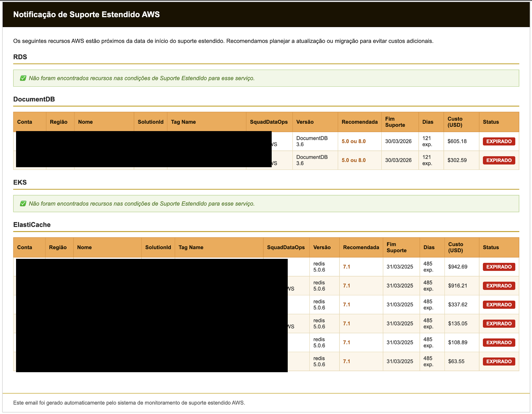Click 'DocumentDB 3.6' version in the $302.59 row
The image size is (532, 414).
pyautogui.click(x=312, y=160)
